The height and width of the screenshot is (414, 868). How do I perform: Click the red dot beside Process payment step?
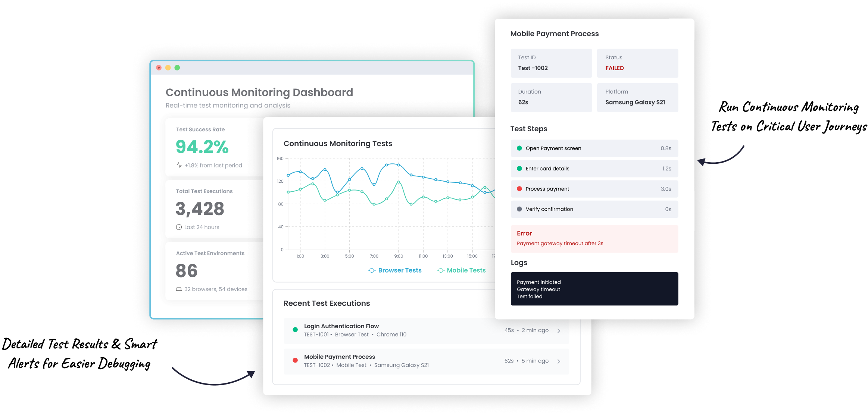[x=519, y=189]
